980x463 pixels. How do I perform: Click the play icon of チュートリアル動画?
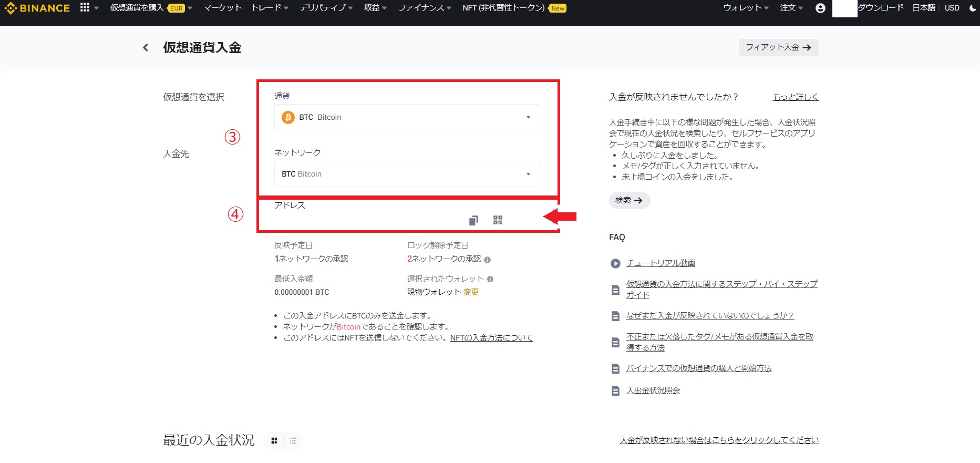tap(615, 263)
